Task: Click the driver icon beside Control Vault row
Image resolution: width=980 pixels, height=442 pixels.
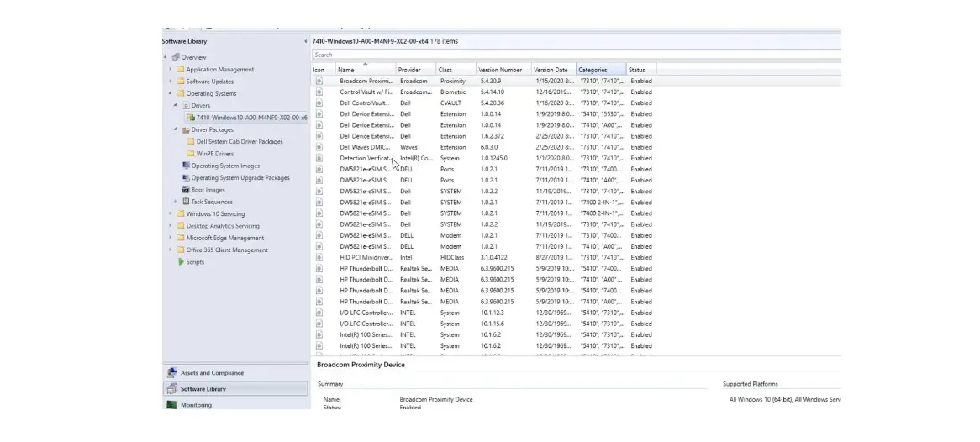Action: [x=319, y=92]
